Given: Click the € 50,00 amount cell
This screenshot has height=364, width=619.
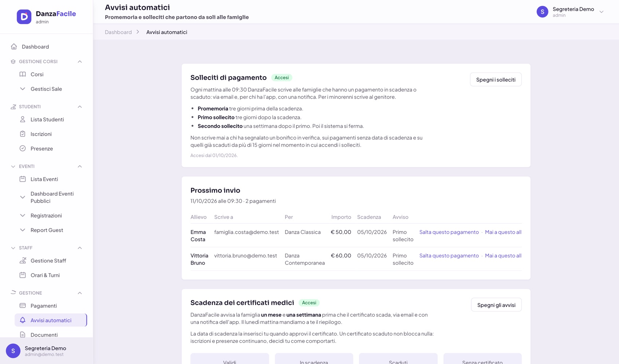Looking at the screenshot, I should tap(341, 232).
